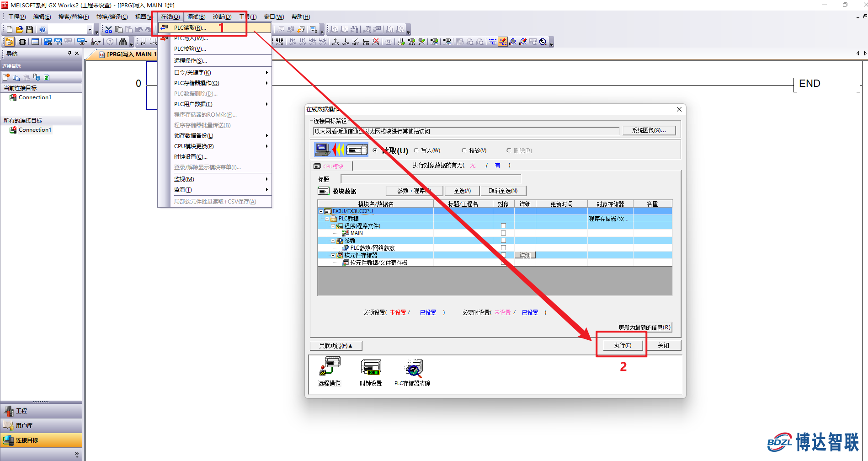868x461 pixels.
Task: Click the scissors Cut icon in toolbar
Action: pos(108,30)
